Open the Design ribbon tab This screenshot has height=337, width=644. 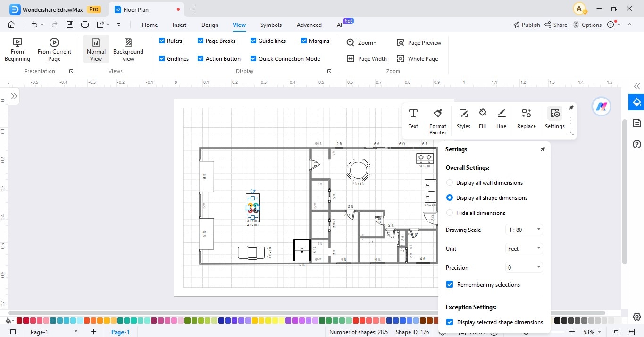tap(209, 25)
